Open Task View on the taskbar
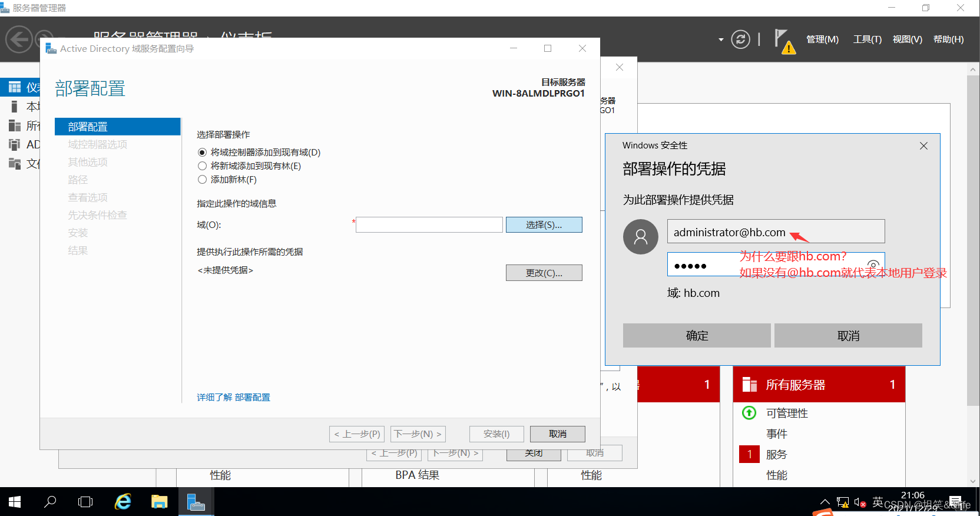Image resolution: width=980 pixels, height=516 pixels. point(85,502)
